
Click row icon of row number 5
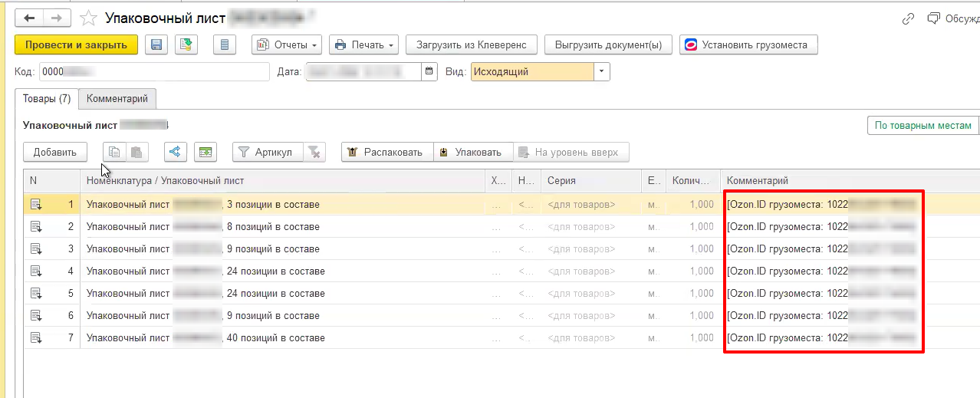pyautogui.click(x=35, y=294)
